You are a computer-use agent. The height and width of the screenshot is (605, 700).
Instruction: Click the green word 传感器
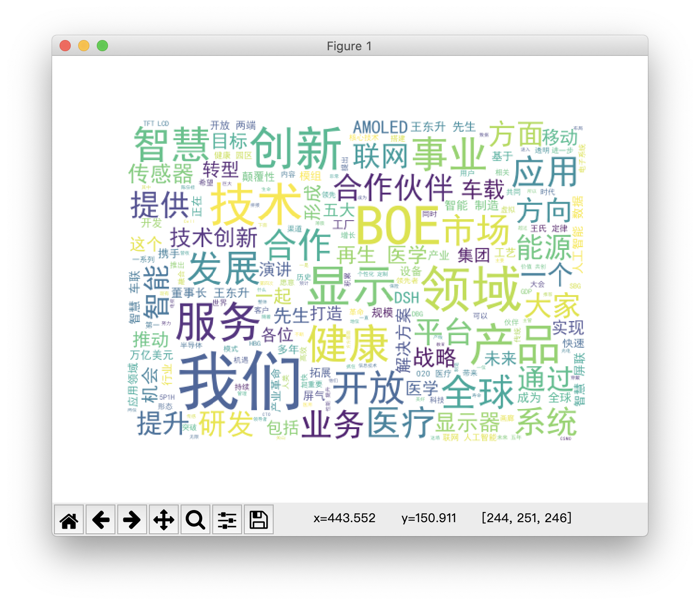(161, 174)
